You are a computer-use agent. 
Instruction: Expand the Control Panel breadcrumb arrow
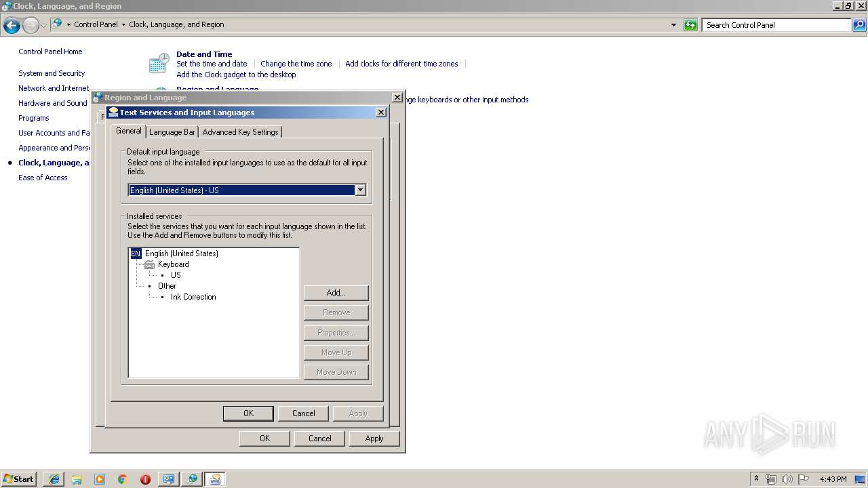pyautogui.click(x=123, y=24)
